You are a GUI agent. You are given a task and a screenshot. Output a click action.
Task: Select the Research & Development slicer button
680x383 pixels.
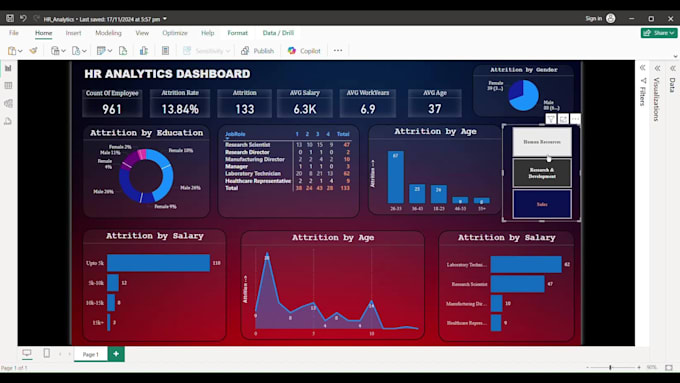542,173
